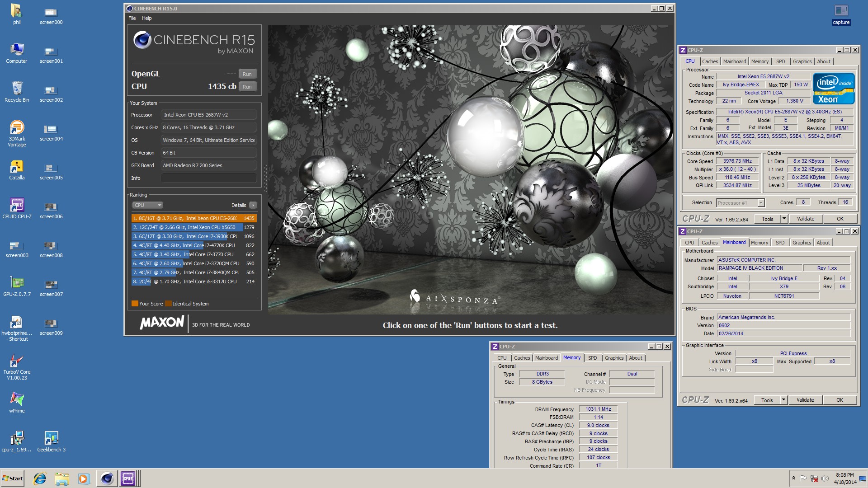This screenshot has width=868, height=488.
Task: Open About tab in top CPU-Z window
Action: pyautogui.click(x=824, y=61)
